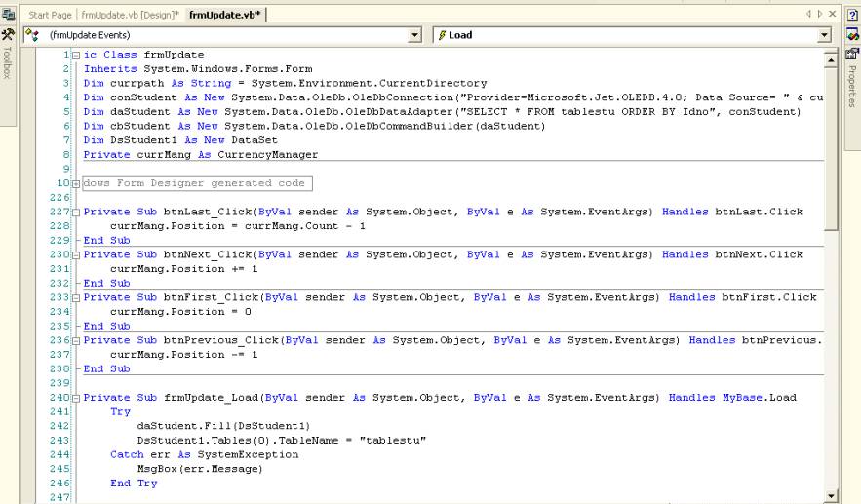Click the 'Dim currpath As String' line

point(285,84)
